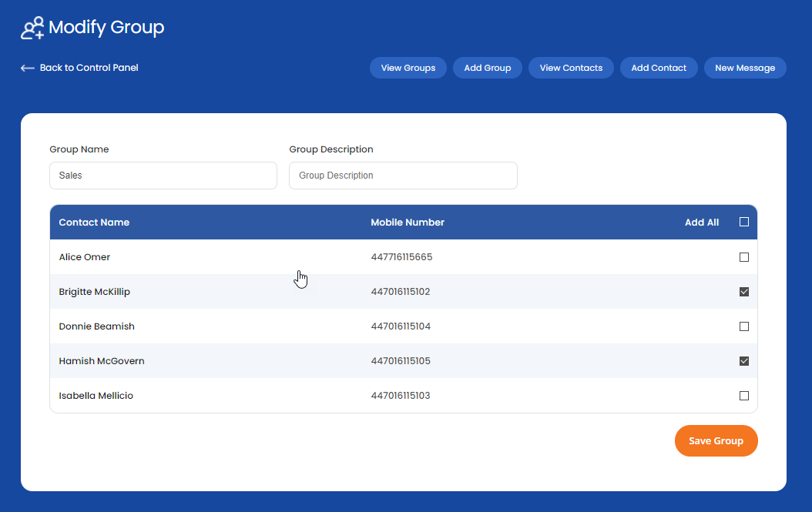
Task: Start a New Message
Action: (x=745, y=68)
